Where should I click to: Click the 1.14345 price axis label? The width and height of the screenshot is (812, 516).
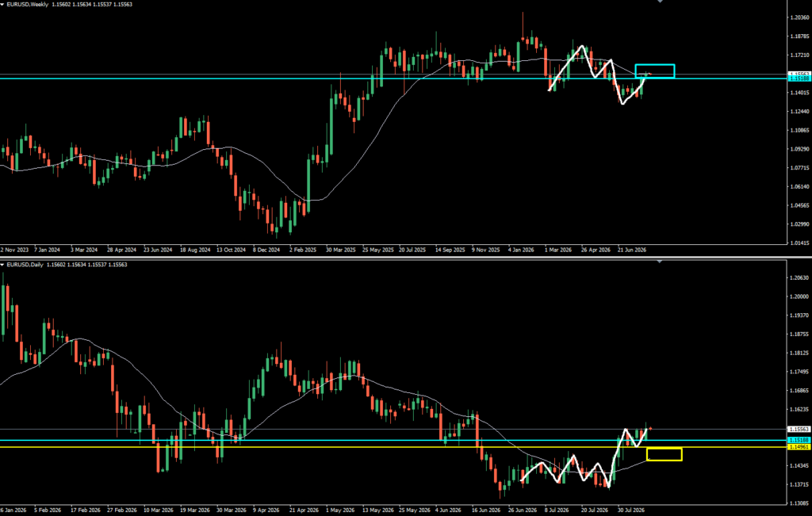pyautogui.click(x=799, y=466)
